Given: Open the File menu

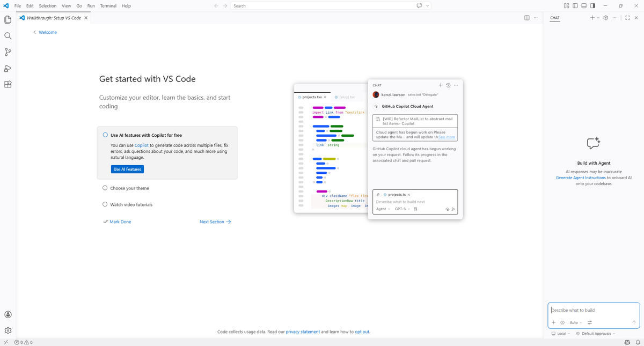Looking at the screenshot, I should [x=18, y=6].
